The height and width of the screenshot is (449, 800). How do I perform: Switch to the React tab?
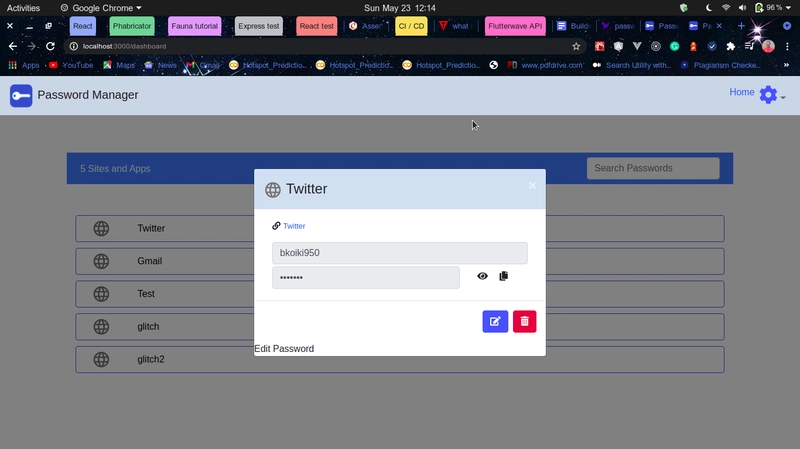pos(83,26)
